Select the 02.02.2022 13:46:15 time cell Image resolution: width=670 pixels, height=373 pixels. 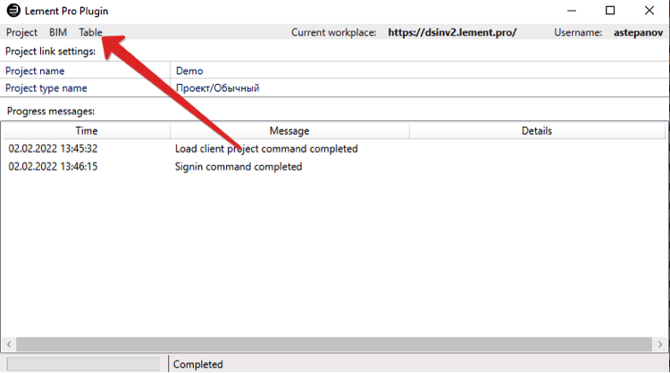[53, 167]
